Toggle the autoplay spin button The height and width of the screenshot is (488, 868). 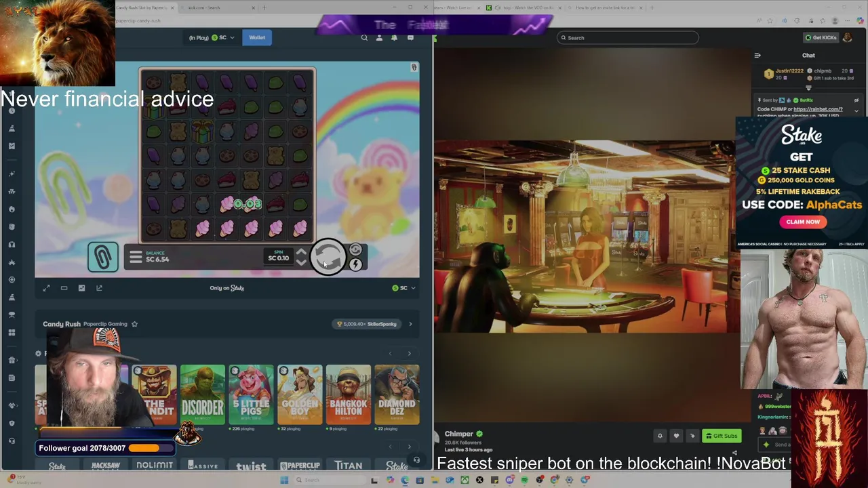355,250
